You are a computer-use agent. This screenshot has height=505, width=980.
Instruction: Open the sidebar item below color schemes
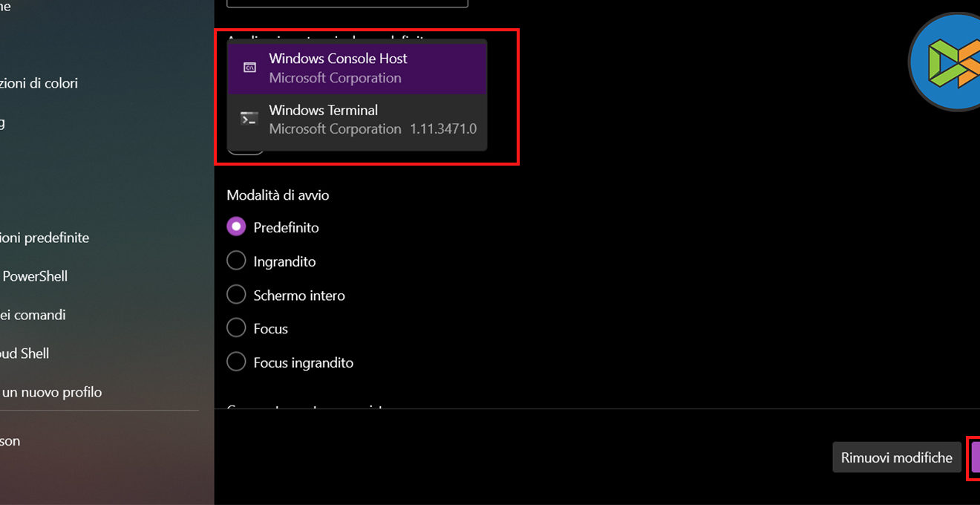(x=3, y=122)
